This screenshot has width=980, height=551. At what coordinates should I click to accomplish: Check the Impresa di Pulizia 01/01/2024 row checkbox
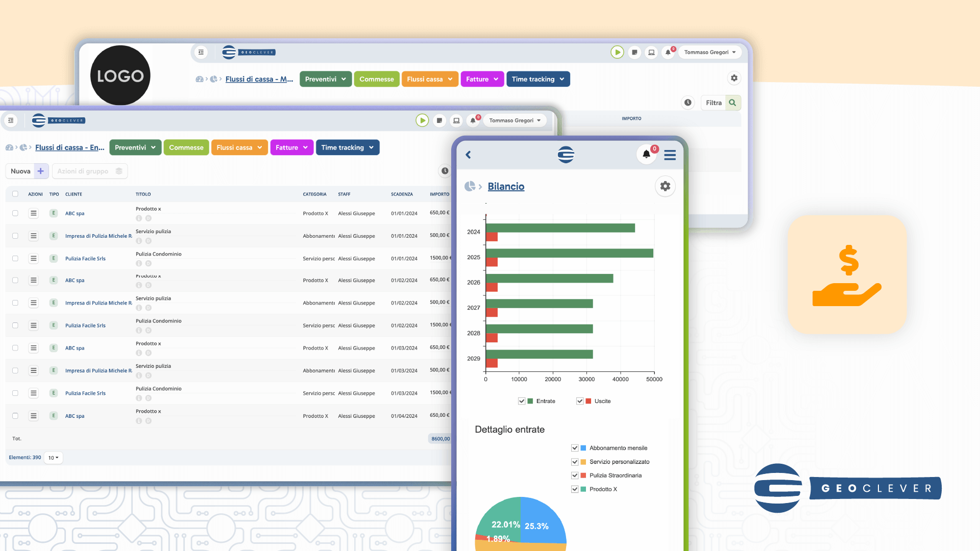coord(15,236)
